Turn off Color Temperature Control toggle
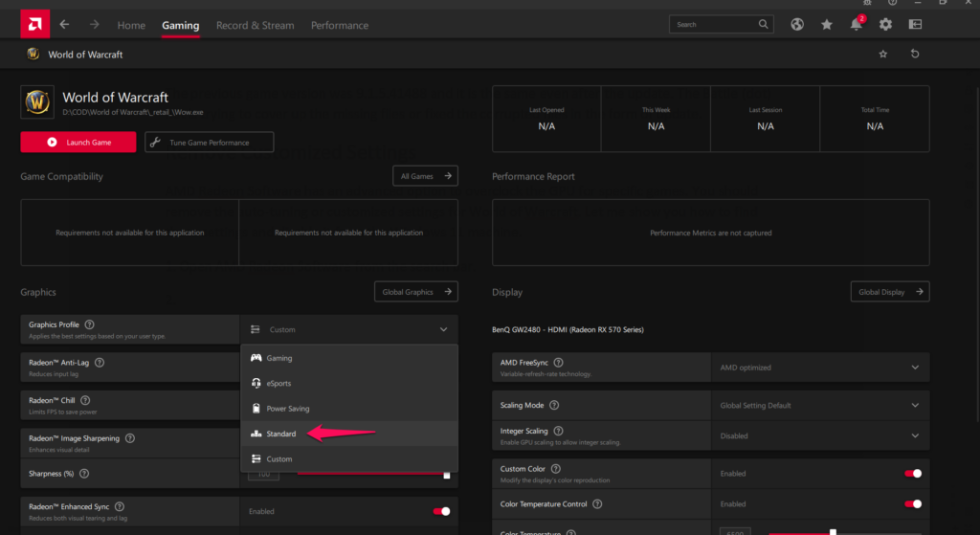 click(x=912, y=503)
